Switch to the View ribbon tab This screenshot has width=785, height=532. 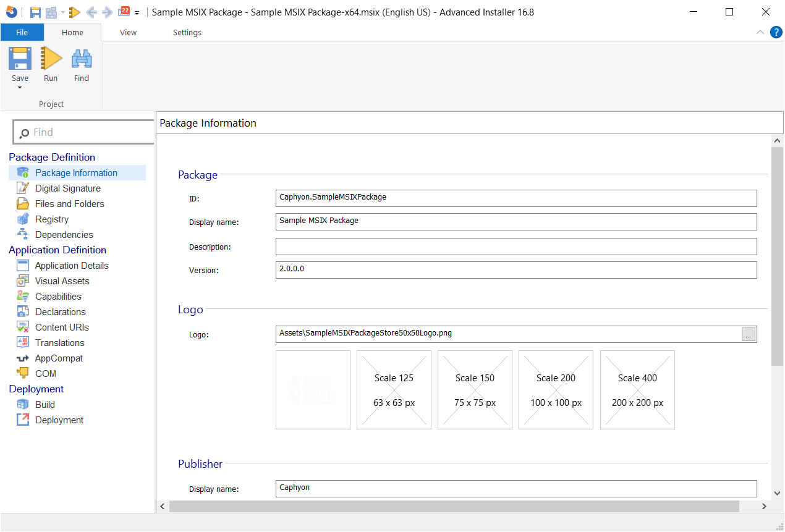tap(129, 32)
